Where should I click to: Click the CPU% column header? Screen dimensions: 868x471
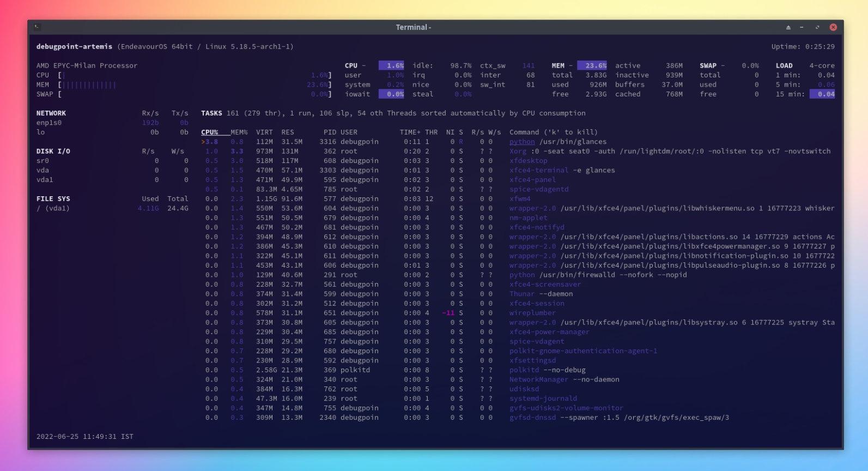coord(209,132)
